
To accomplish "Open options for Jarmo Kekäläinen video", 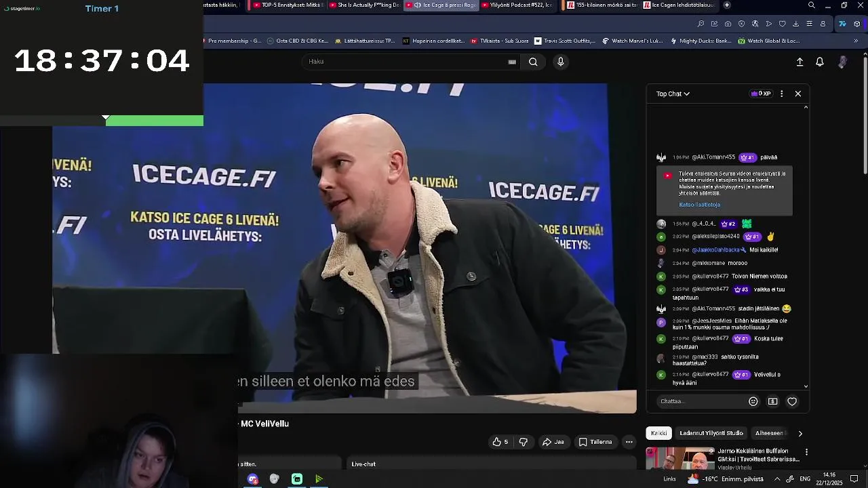I will coord(806,452).
